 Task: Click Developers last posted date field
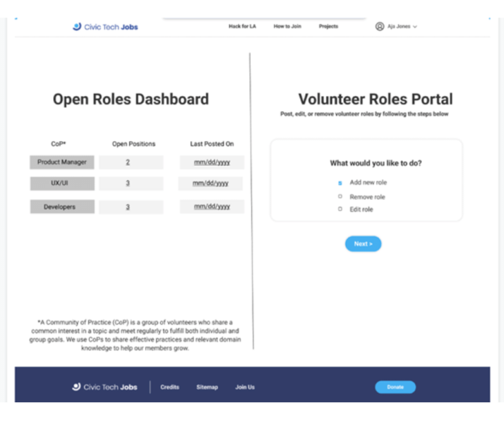212,207
